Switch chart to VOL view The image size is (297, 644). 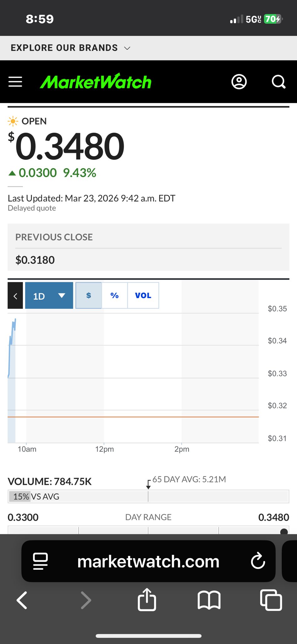[143, 296]
